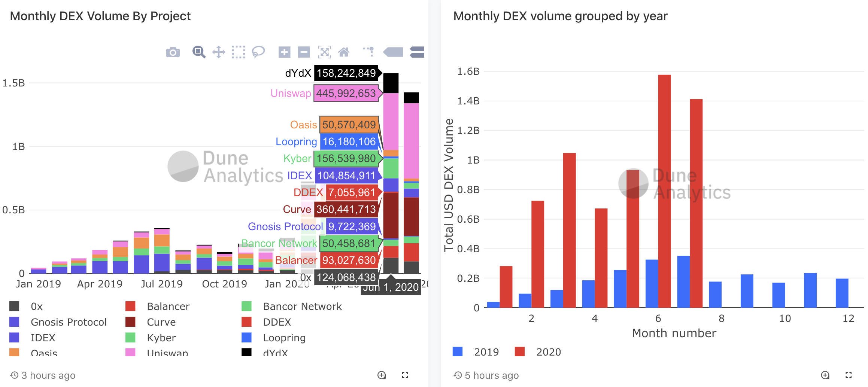Click Curve hover value '360,441,713'
This screenshot has width=868, height=387.
(x=346, y=209)
